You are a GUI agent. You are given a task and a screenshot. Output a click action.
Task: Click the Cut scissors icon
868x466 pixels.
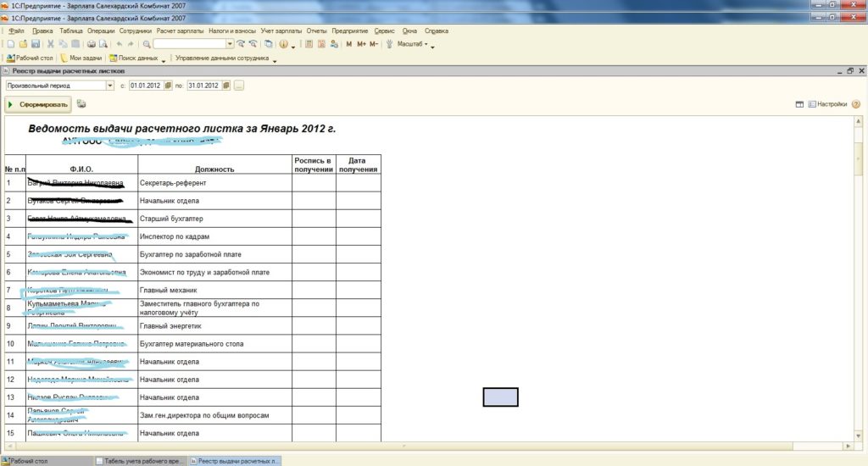click(51, 43)
